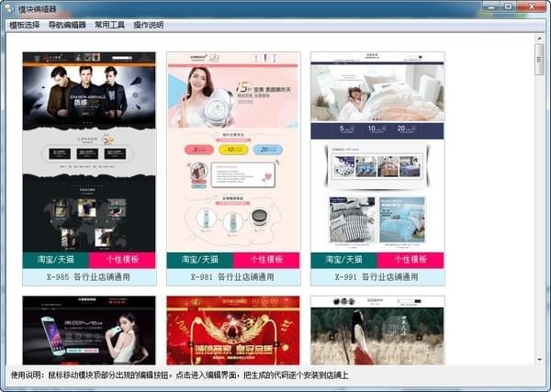Screen dimensions: 551x392
Task: Select the X-991 bedding template preview
Action: coord(377,151)
